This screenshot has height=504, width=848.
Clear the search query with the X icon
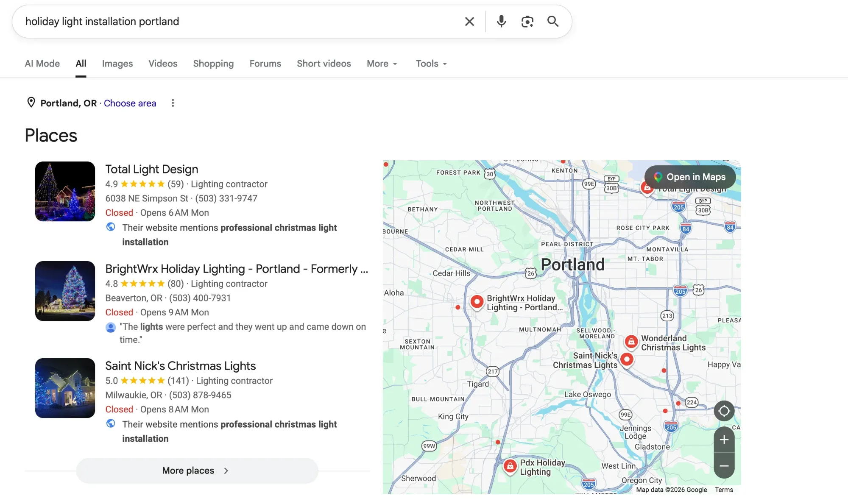click(469, 22)
